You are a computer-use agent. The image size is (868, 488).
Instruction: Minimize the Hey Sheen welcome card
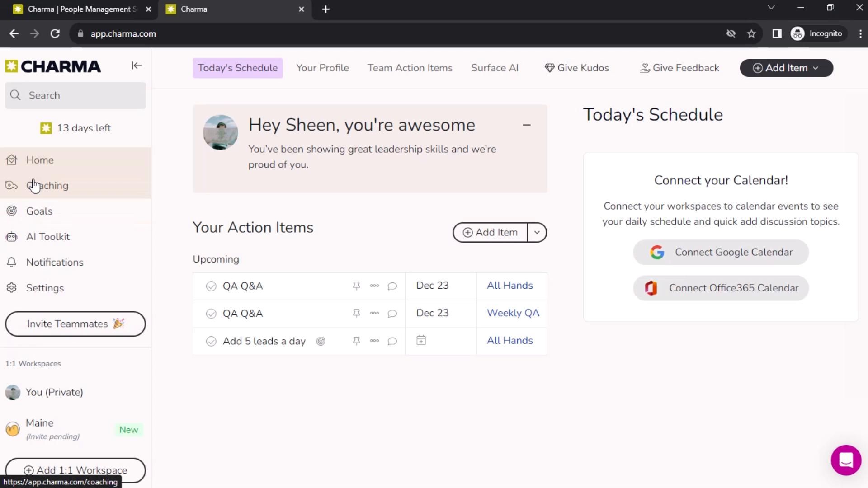point(527,125)
